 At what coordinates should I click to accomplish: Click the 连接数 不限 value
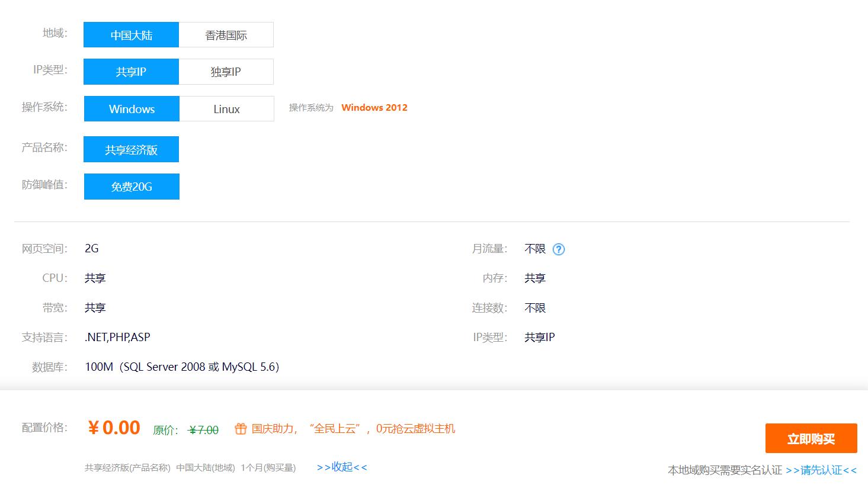[535, 308]
